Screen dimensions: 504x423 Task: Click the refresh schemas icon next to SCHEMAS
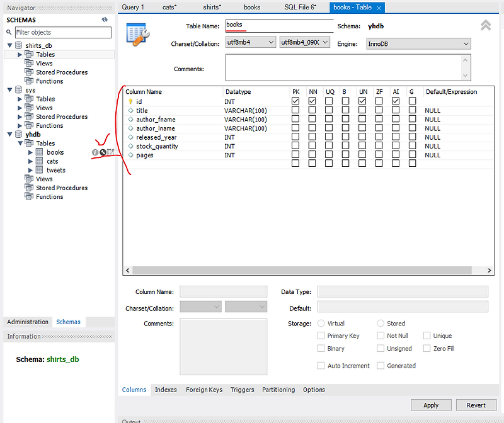(105, 20)
